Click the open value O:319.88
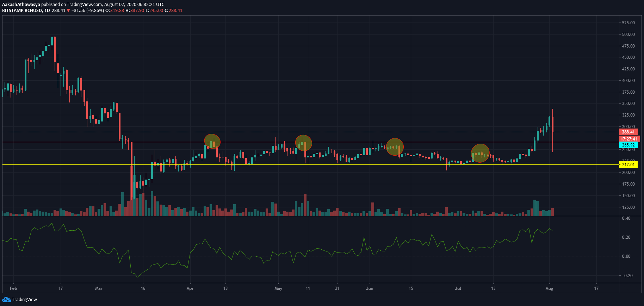The image size is (644, 306). 115,11
